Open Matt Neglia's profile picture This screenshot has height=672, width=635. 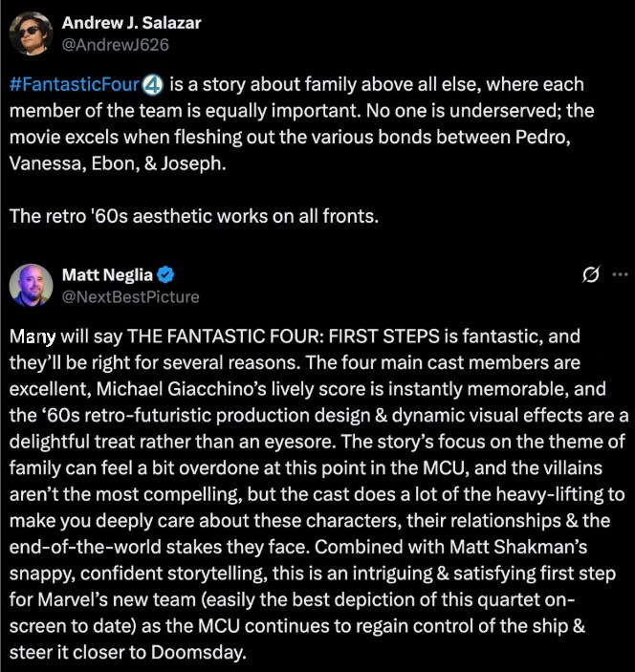tap(31, 286)
